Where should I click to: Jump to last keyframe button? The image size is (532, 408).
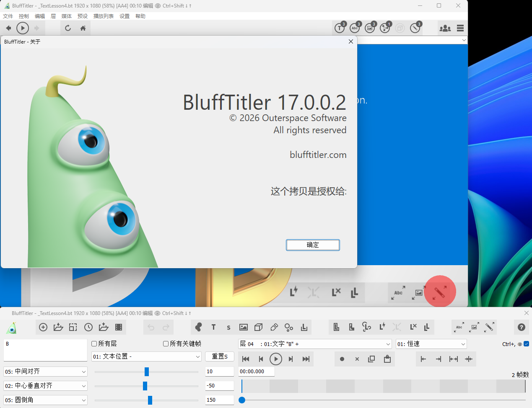click(x=306, y=359)
